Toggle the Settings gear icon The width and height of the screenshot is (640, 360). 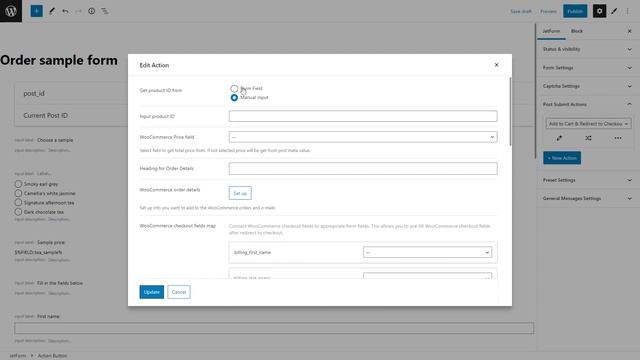(599, 11)
